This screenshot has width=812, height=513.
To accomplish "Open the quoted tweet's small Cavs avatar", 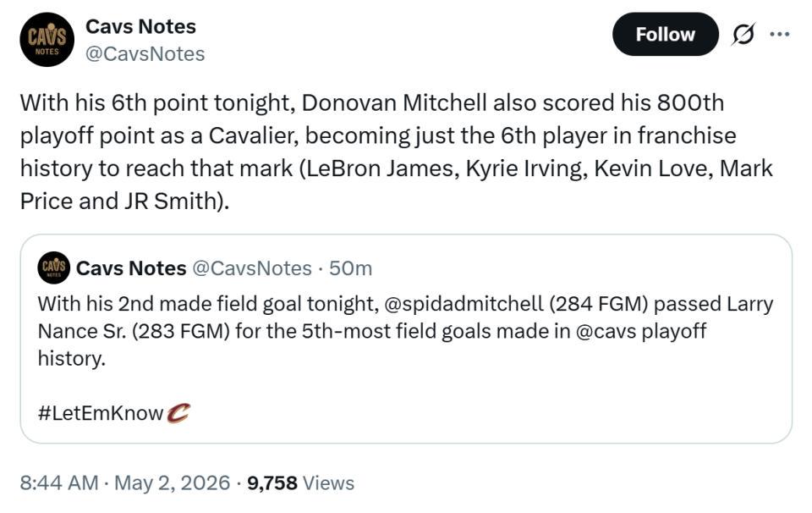I will tap(53, 268).
